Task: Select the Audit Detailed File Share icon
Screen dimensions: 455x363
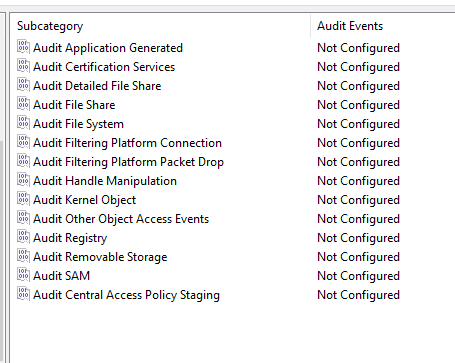Action: coord(23,85)
